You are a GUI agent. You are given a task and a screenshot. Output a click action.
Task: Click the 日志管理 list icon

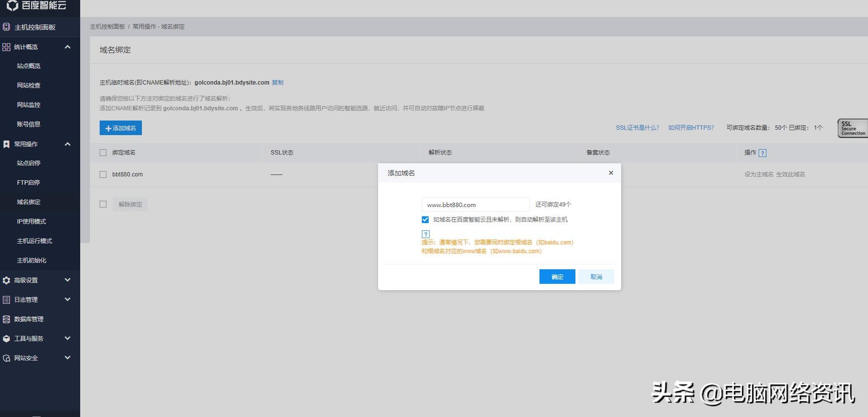(x=6, y=300)
